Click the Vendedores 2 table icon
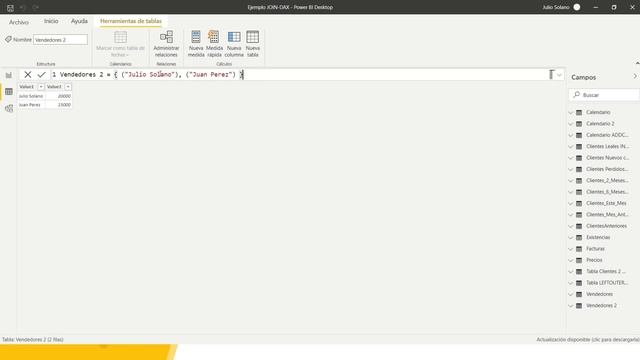The width and height of the screenshot is (640, 360). (579, 305)
